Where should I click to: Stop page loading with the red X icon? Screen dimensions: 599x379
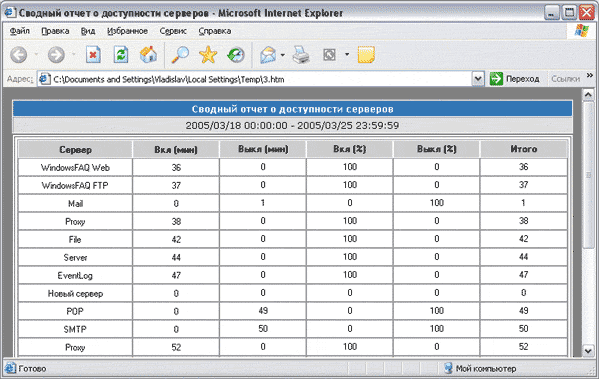(x=93, y=55)
